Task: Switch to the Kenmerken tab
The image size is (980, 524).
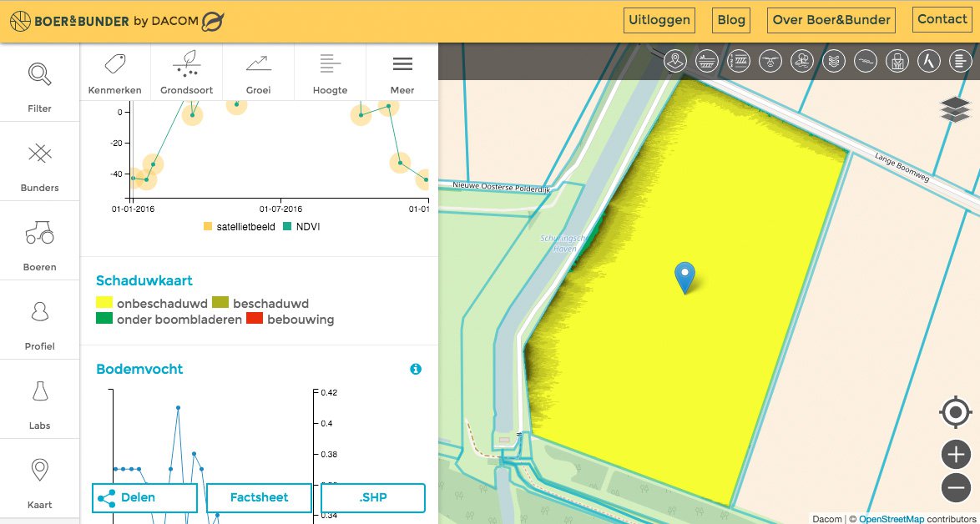Action: click(x=115, y=73)
